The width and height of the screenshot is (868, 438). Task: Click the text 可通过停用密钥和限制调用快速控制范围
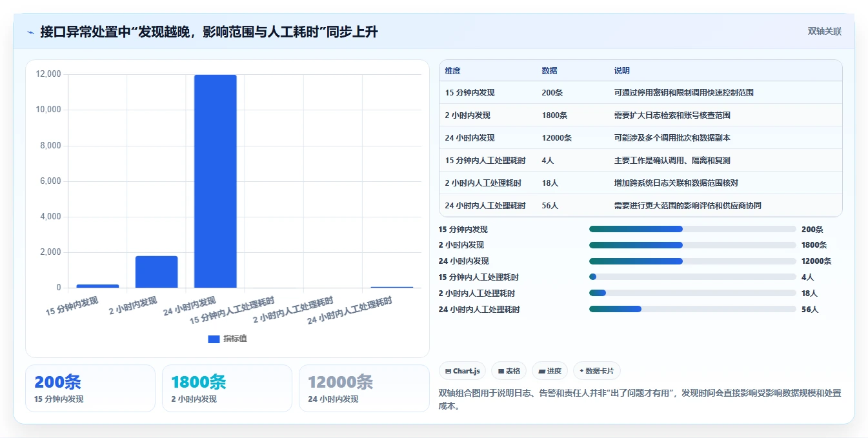pos(684,93)
